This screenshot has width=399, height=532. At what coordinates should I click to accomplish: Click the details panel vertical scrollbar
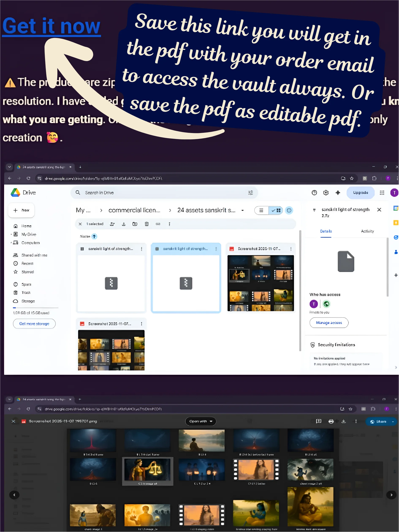pos(387,267)
